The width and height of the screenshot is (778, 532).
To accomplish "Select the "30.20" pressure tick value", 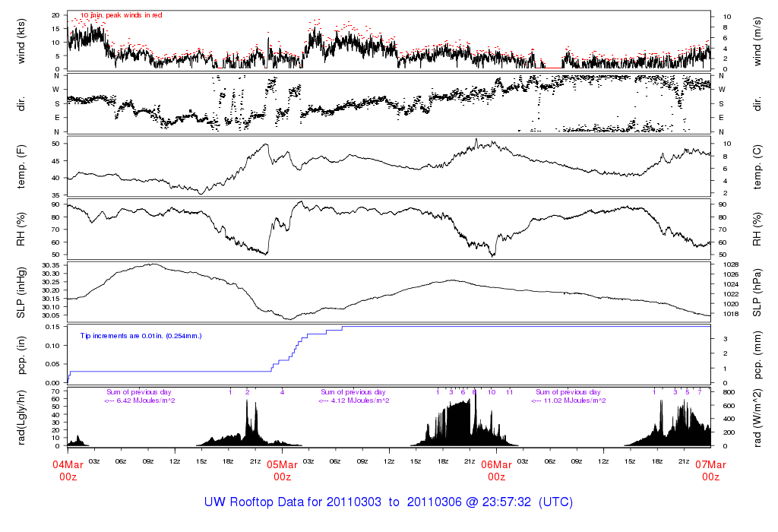I will [x=51, y=290].
